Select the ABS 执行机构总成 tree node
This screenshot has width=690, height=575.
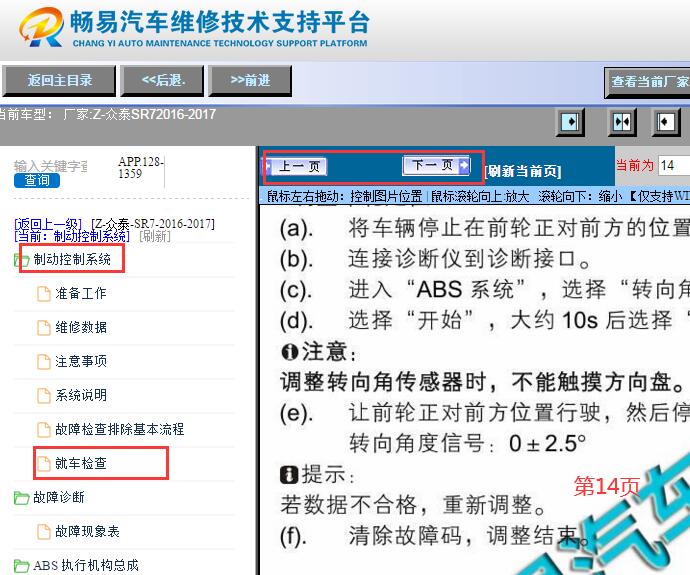click(86, 565)
